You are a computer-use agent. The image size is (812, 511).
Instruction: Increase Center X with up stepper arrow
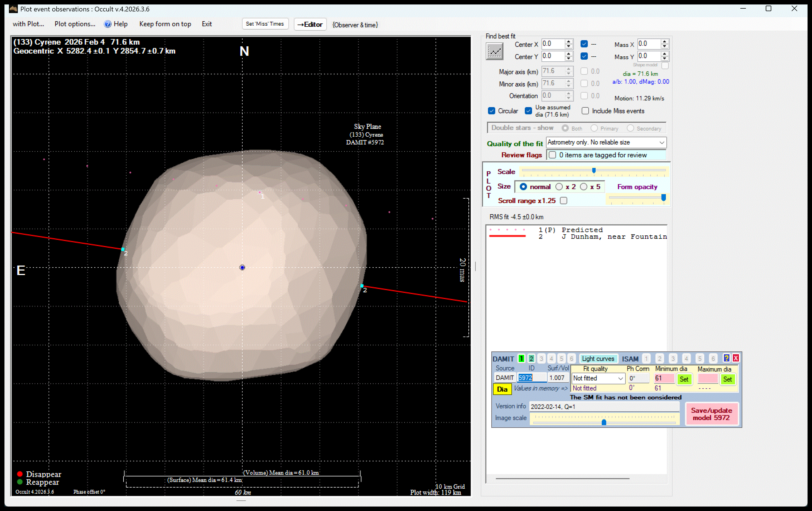[x=569, y=42]
